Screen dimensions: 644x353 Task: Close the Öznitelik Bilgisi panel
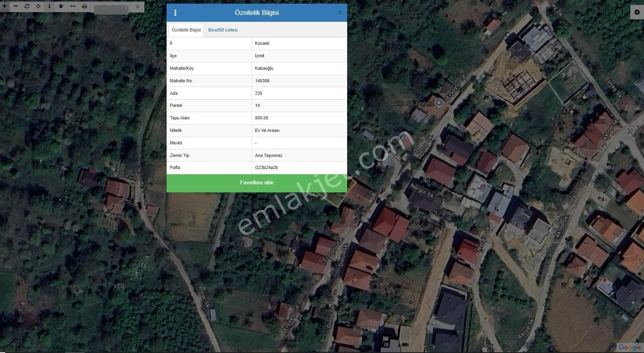click(x=340, y=13)
